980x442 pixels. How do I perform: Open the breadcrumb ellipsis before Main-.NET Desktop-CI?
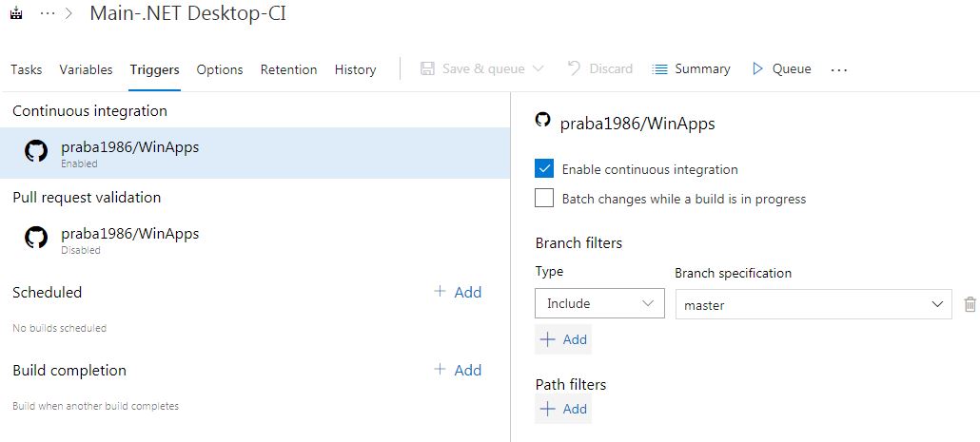[x=47, y=13]
